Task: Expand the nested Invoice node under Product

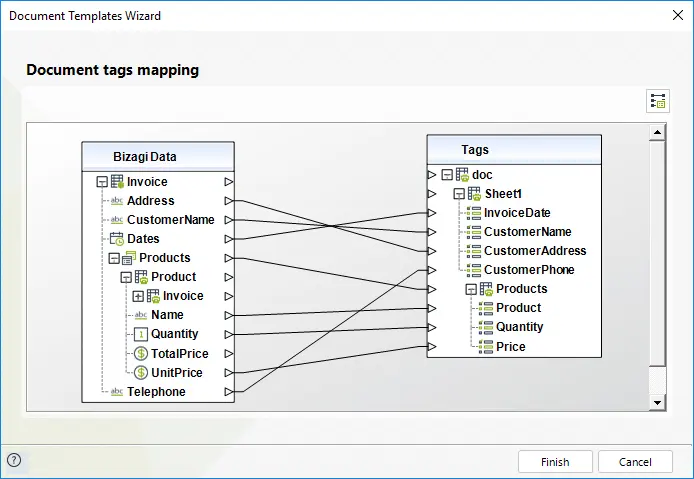Action: coord(138,296)
